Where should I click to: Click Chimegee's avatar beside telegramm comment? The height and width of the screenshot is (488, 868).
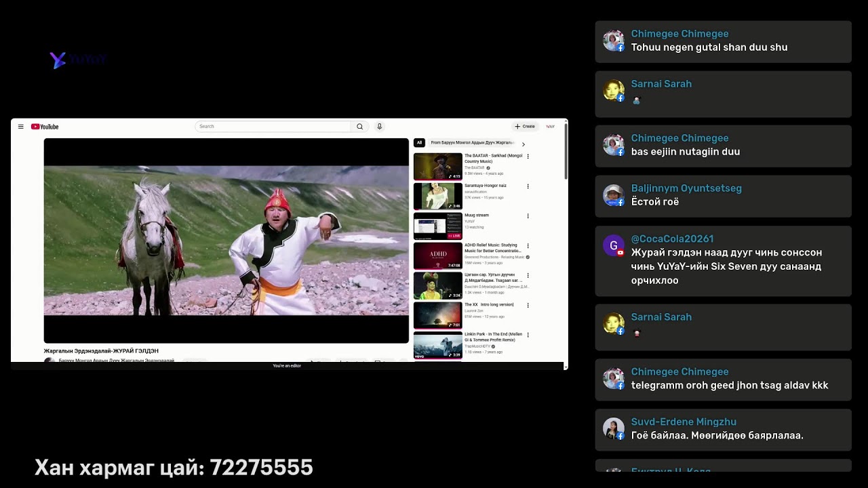point(614,378)
